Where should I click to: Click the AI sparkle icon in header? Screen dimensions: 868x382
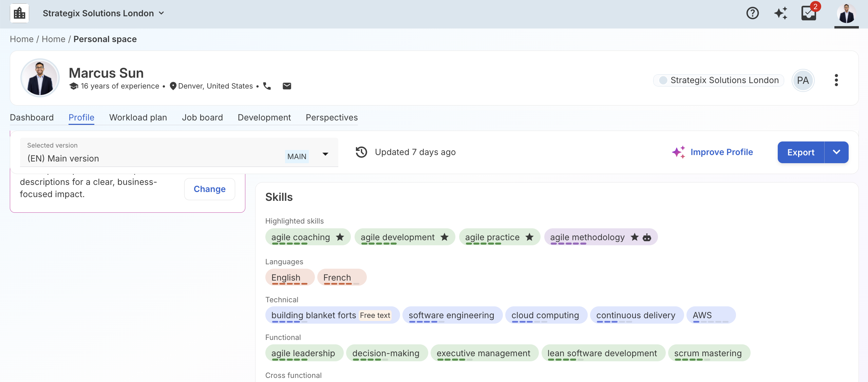coord(780,13)
